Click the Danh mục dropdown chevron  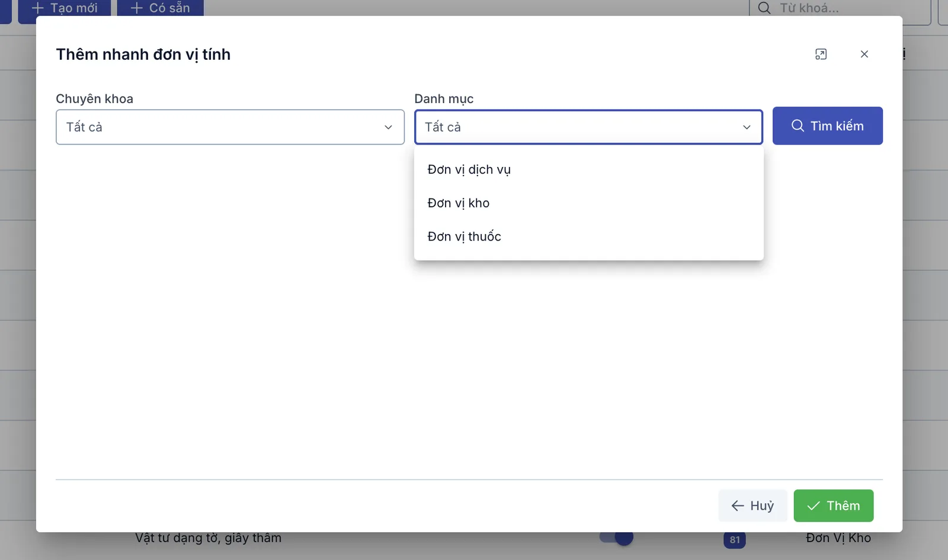[747, 127]
